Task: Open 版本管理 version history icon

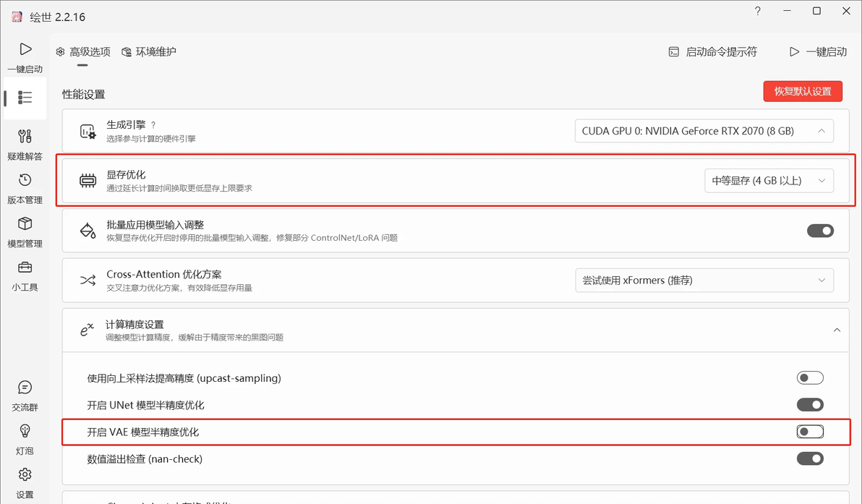Action: click(25, 181)
